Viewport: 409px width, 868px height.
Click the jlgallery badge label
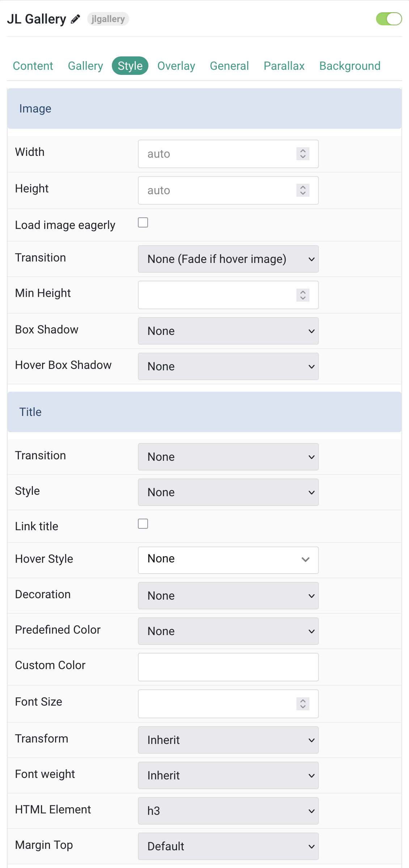point(108,19)
